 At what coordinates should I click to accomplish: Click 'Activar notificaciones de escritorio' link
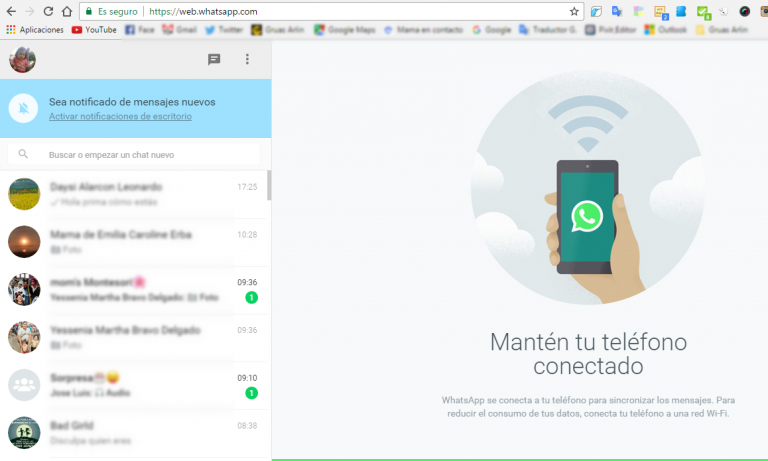click(120, 117)
